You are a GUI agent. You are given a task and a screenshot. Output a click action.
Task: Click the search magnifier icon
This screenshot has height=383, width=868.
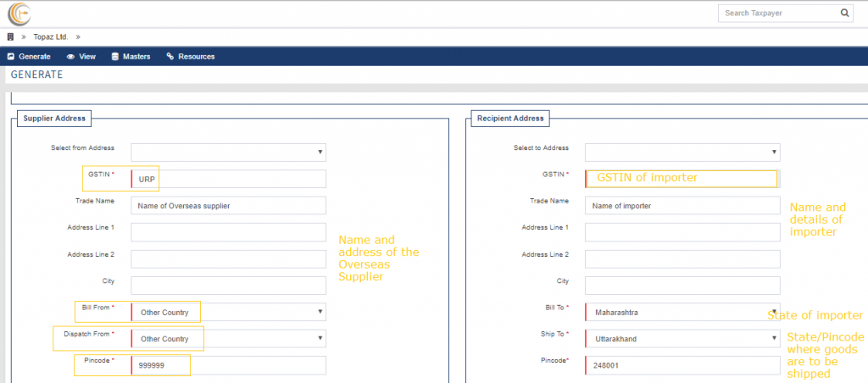(x=843, y=13)
